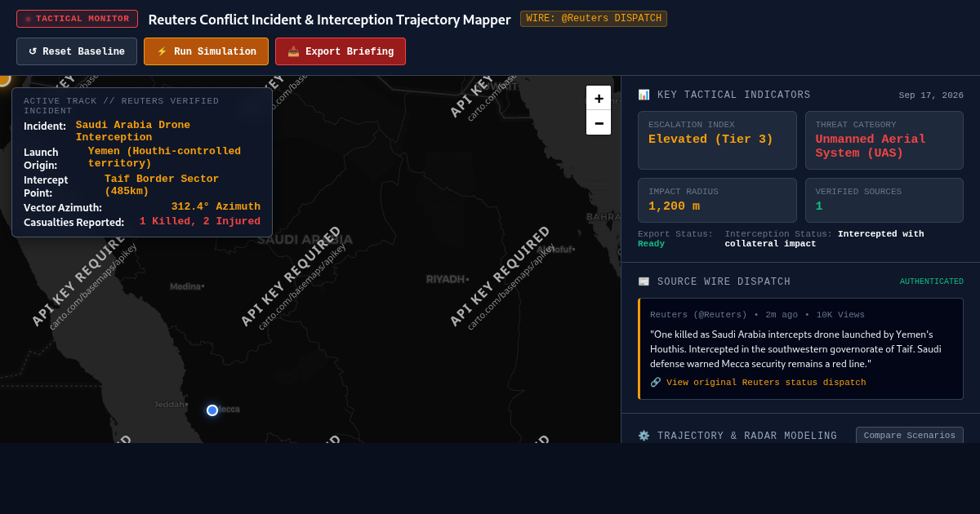Click the '1 Killed, 2 Injured' casualties value
Image resolution: width=980 pixels, height=514 pixels.
200,221
